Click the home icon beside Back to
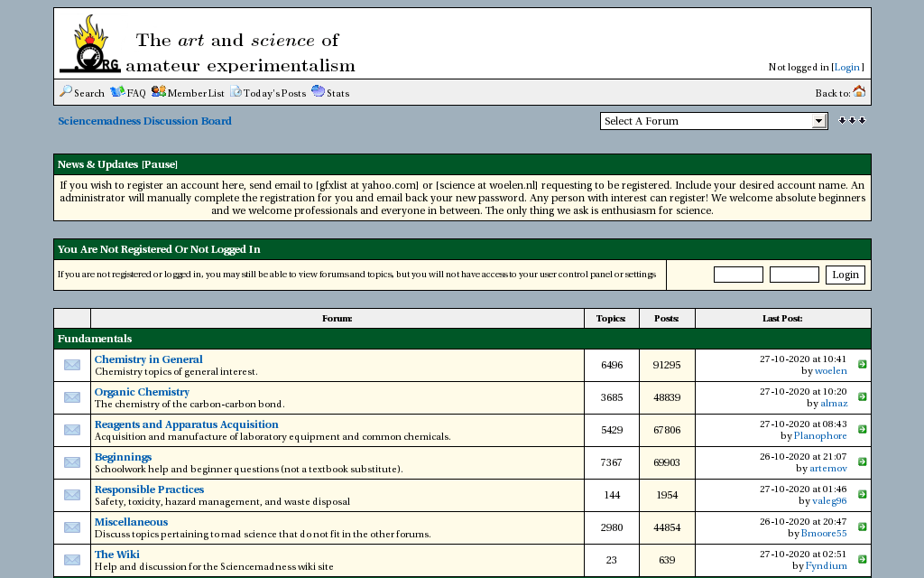 coord(859,91)
